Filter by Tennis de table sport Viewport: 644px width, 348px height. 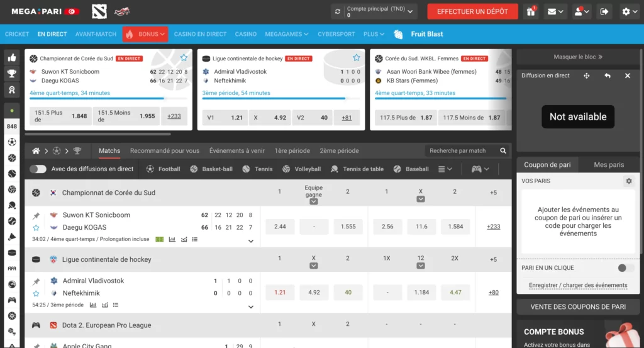tap(357, 169)
